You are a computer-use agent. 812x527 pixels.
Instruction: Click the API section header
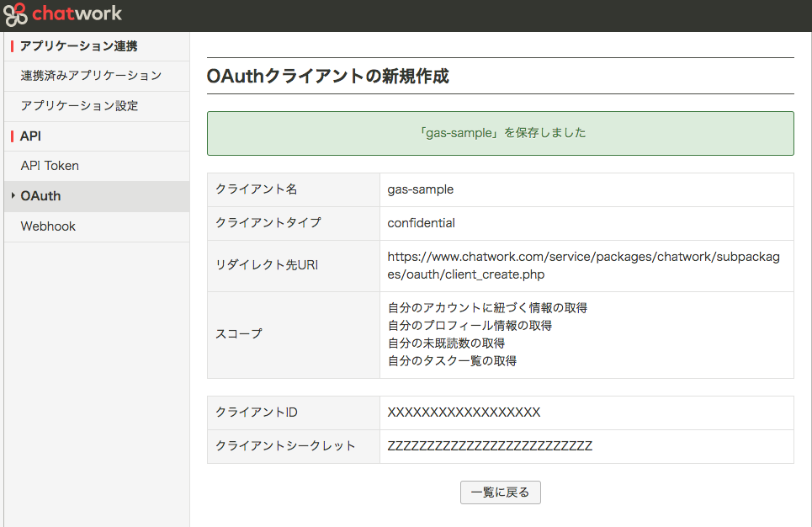coord(30,136)
